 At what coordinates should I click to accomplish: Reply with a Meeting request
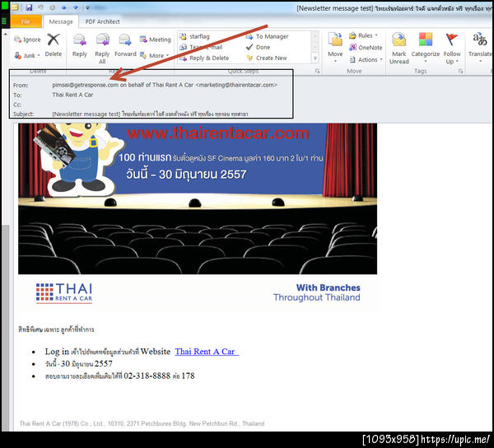click(156, 40)
